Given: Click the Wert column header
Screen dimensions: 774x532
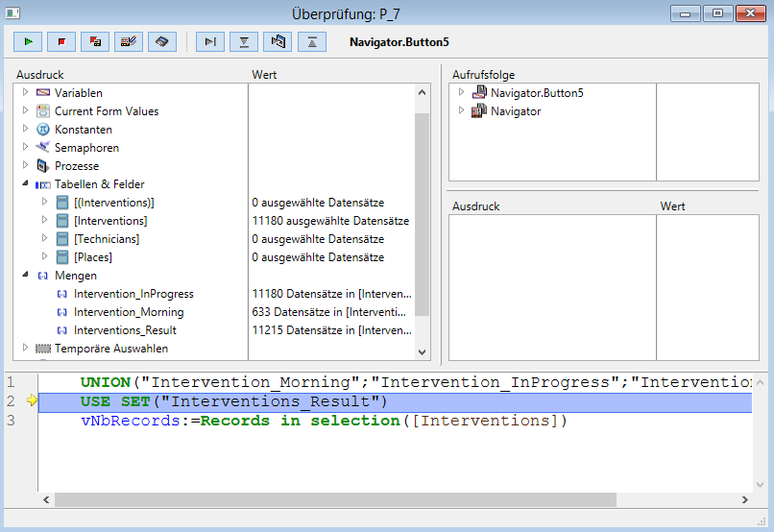Looking at the screenshot, I should pyautogui.click(x=264, y=75).
